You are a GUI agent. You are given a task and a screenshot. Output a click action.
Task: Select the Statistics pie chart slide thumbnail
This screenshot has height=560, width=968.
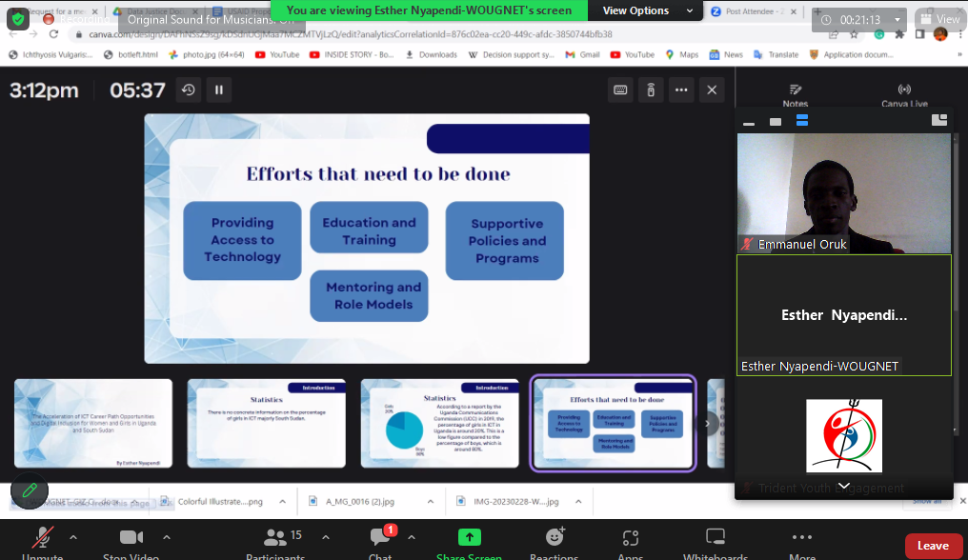(x=439, y=423)
